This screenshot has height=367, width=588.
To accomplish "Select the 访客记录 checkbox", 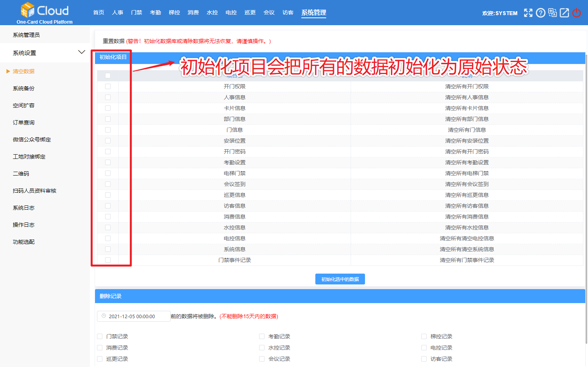I will click(424, 359).
